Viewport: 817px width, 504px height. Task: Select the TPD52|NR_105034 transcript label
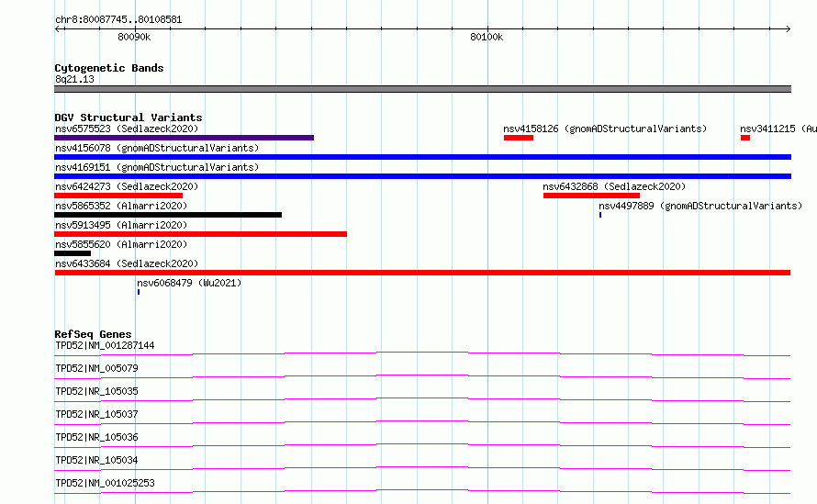click(96, 460)
